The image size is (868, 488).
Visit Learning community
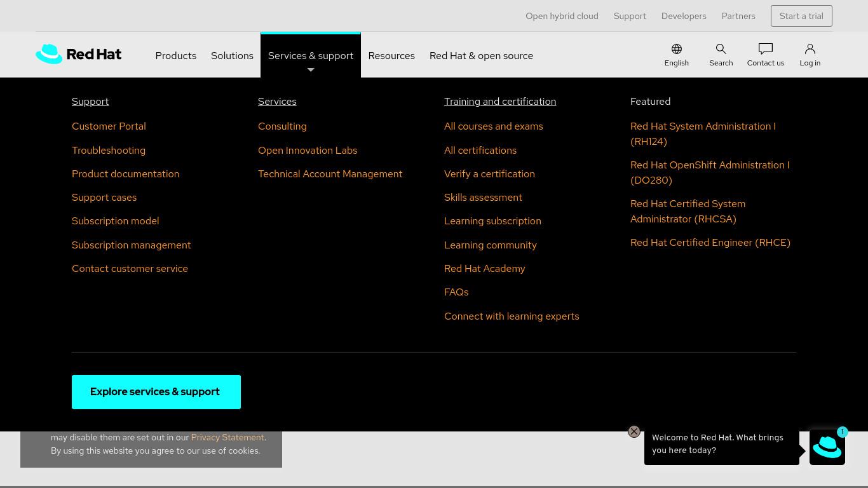point(490,245)
